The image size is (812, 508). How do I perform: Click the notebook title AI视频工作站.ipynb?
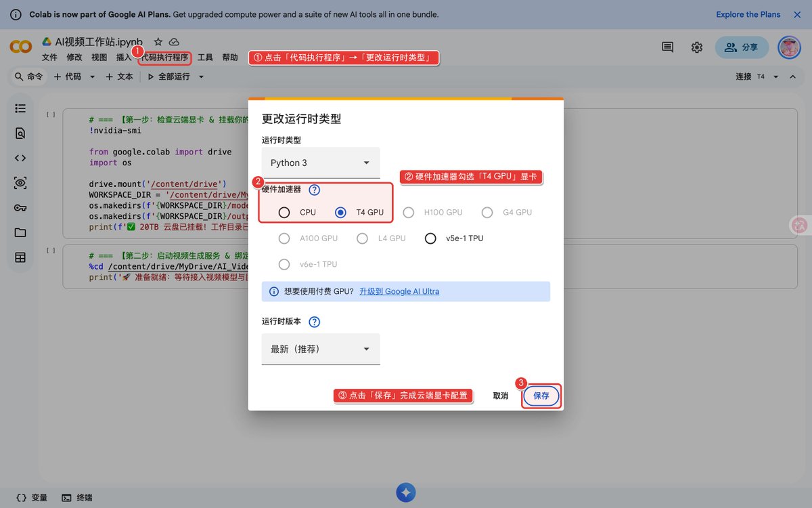[99, 42]
